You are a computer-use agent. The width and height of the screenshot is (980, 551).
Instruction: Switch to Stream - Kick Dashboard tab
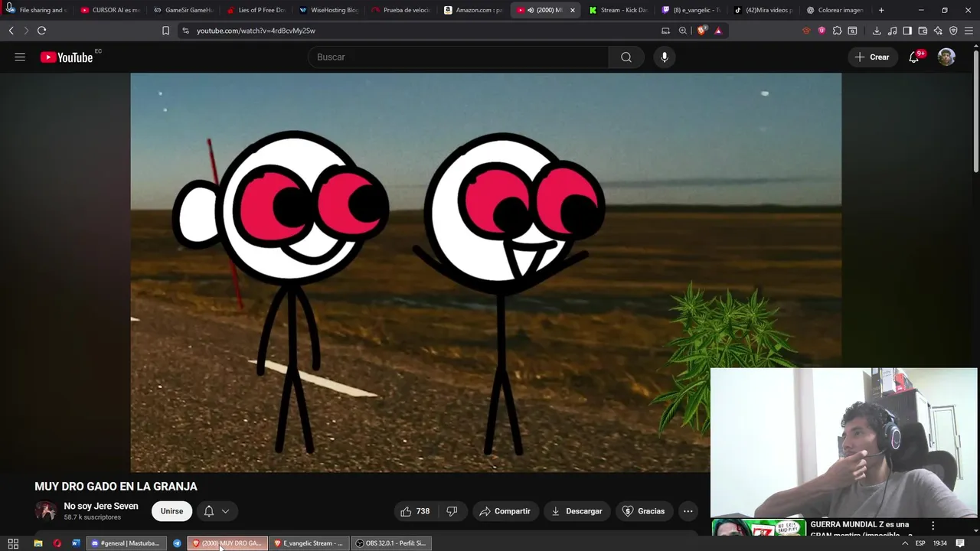point(619,10)
